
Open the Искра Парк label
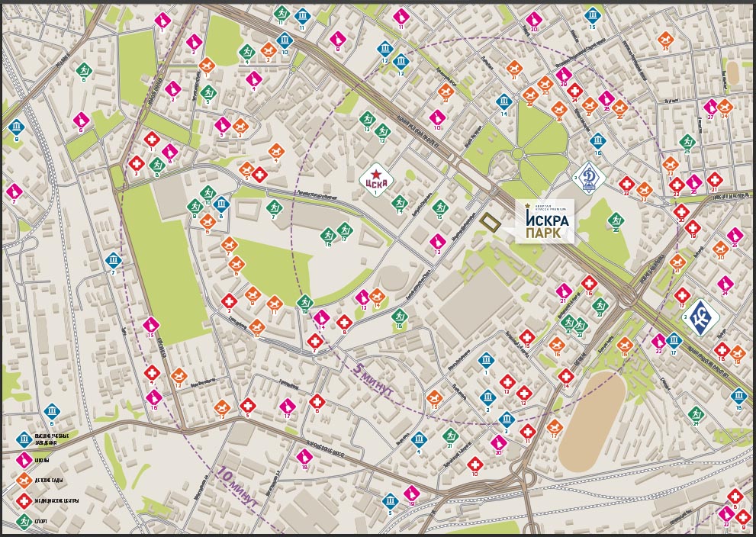545,221
